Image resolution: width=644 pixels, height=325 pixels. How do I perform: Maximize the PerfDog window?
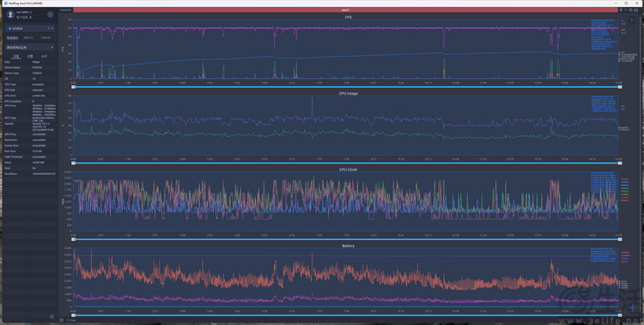point(626,3)
